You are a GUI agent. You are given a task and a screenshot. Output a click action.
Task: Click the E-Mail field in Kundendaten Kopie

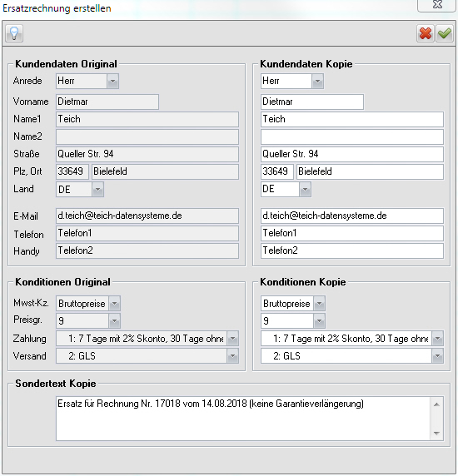click(x=352, y=216)
